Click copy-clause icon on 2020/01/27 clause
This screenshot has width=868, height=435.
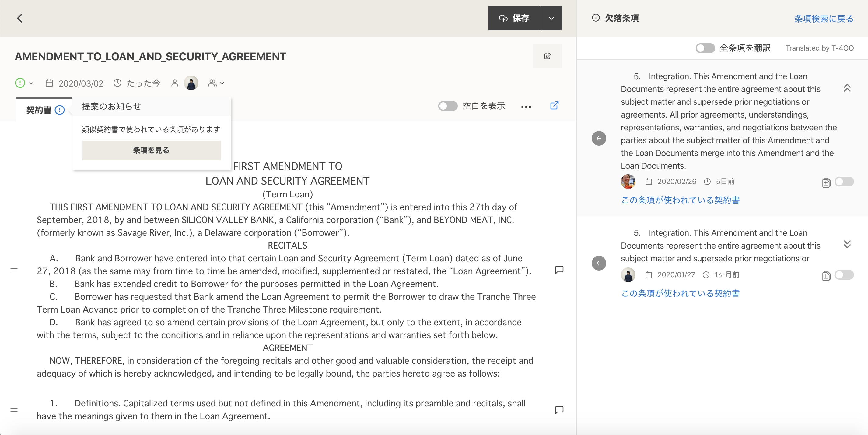point(826,275)
